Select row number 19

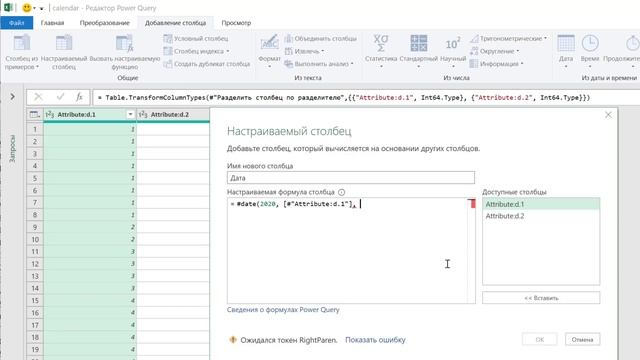35,350
